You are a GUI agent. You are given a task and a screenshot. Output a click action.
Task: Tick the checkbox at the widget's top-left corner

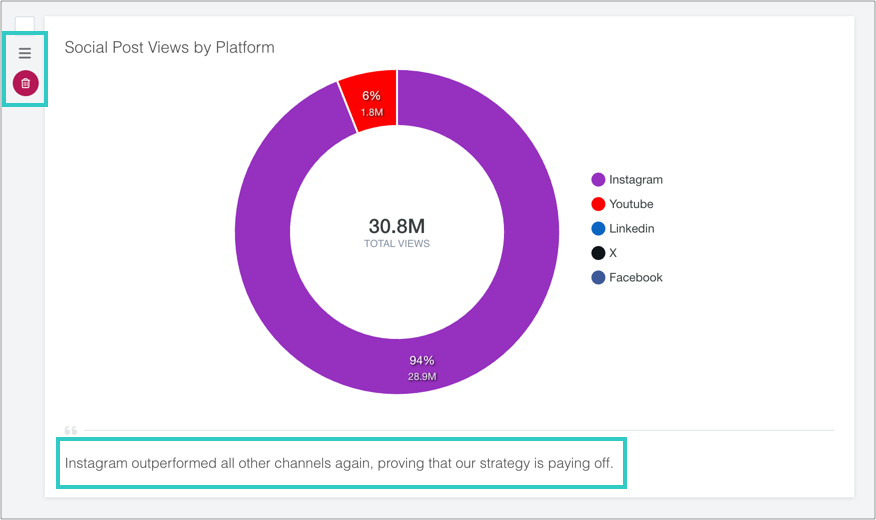click(x=25, y=25)
